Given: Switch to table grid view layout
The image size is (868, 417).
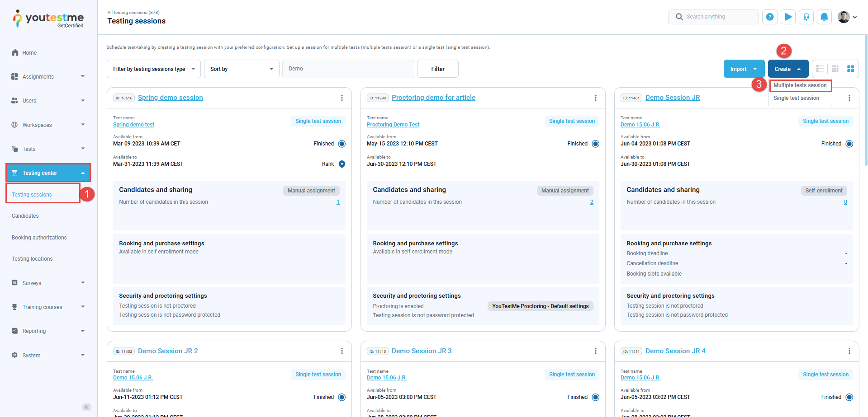Looking at the screenshot, I should (835, 69).
